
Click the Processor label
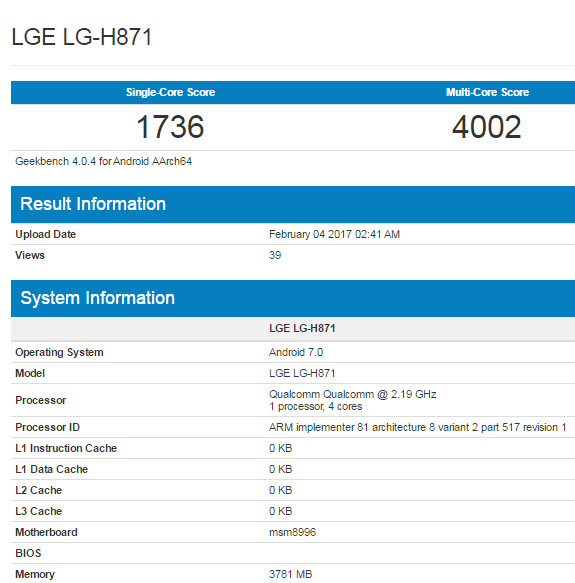click(41, 400)
